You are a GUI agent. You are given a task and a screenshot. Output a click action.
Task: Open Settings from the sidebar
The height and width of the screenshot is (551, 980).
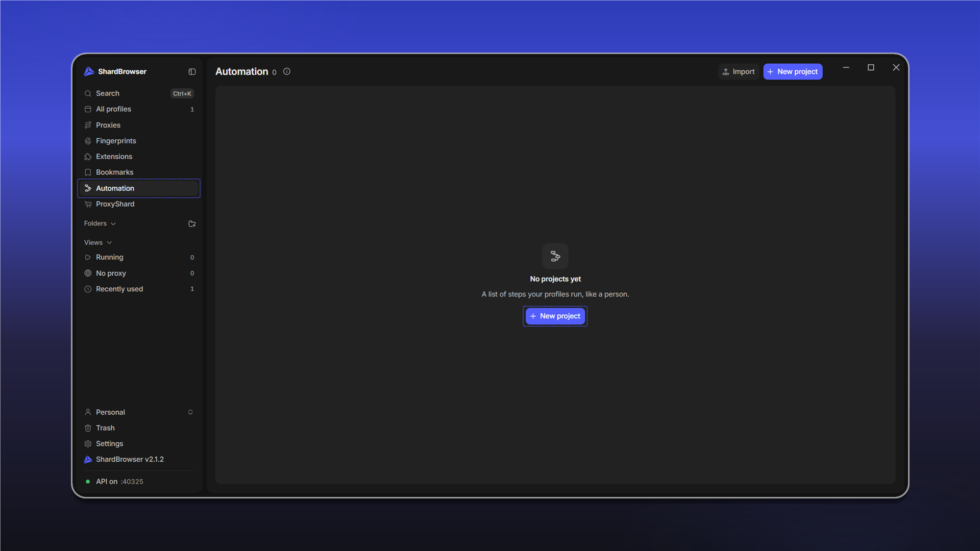click(139, 444)
